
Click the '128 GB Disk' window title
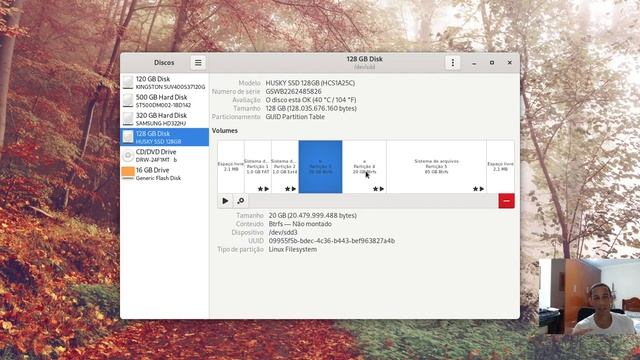point(364,59)
